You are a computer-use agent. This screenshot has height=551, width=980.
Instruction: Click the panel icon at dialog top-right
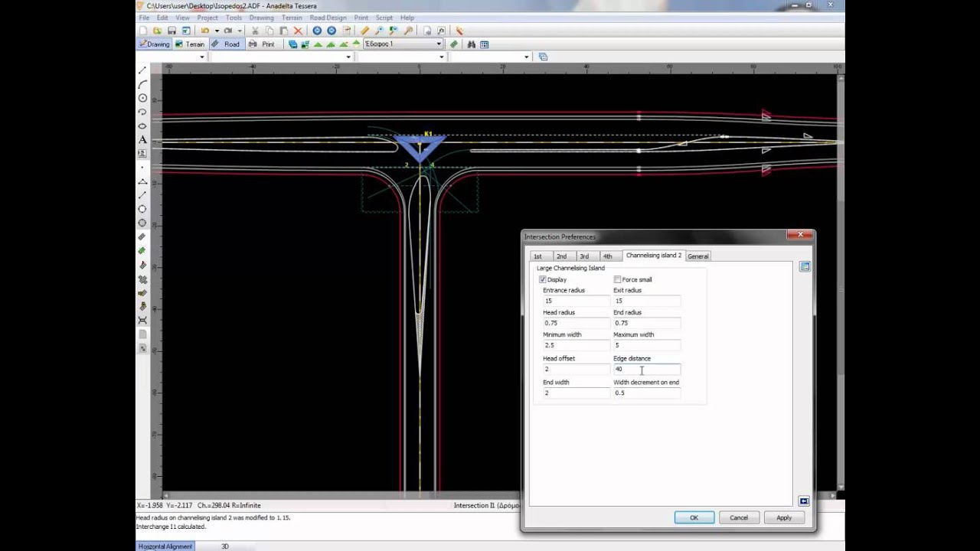[804, 266]
